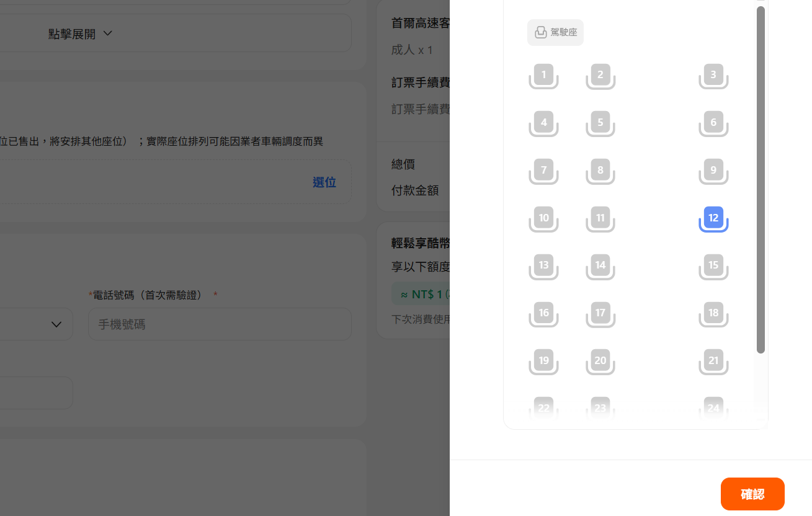Select seat number 15

[x=713, y=266]
